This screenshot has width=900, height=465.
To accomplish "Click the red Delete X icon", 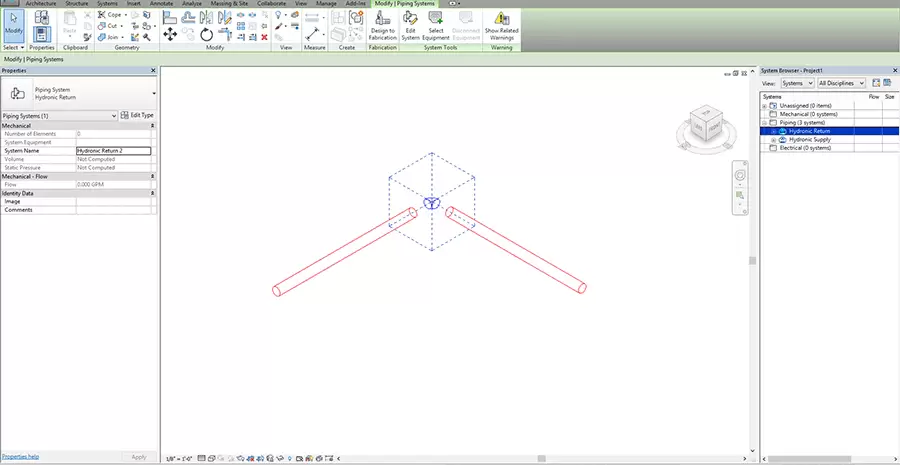I will coord(264,37).
